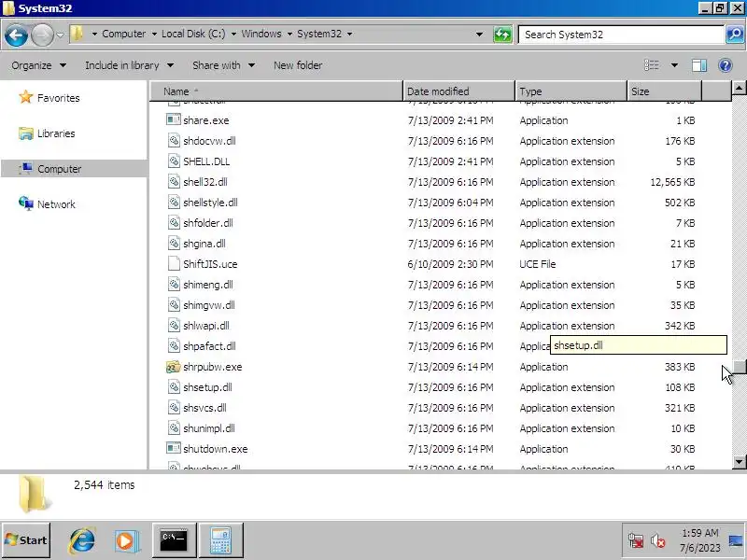Select the file shfolder.dll

point(207,223)
